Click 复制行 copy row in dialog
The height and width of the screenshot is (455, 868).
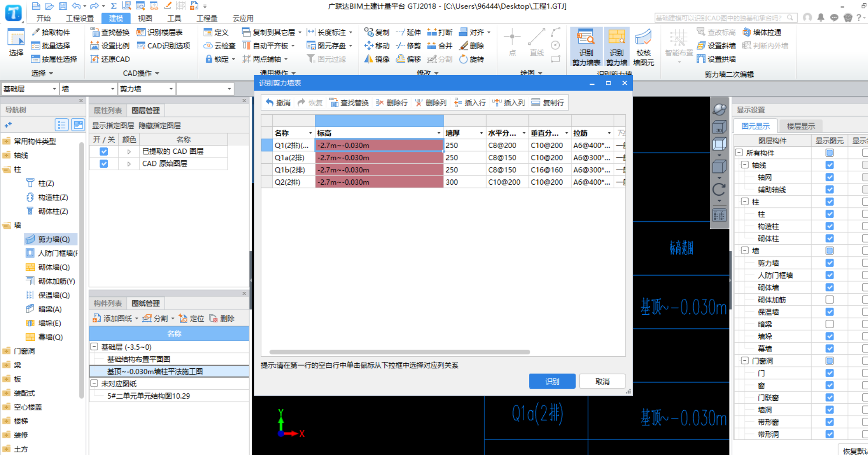tap(548, 103)
